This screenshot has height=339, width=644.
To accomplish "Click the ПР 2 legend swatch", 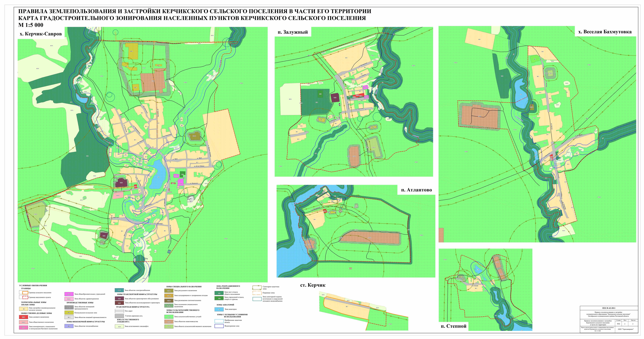I will click(69, 312).
